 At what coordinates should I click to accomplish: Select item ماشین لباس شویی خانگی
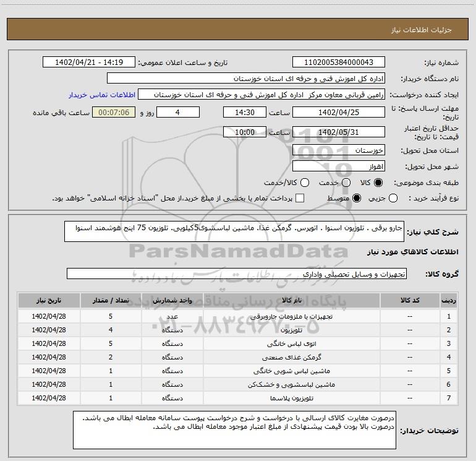[x=291, y=371]
